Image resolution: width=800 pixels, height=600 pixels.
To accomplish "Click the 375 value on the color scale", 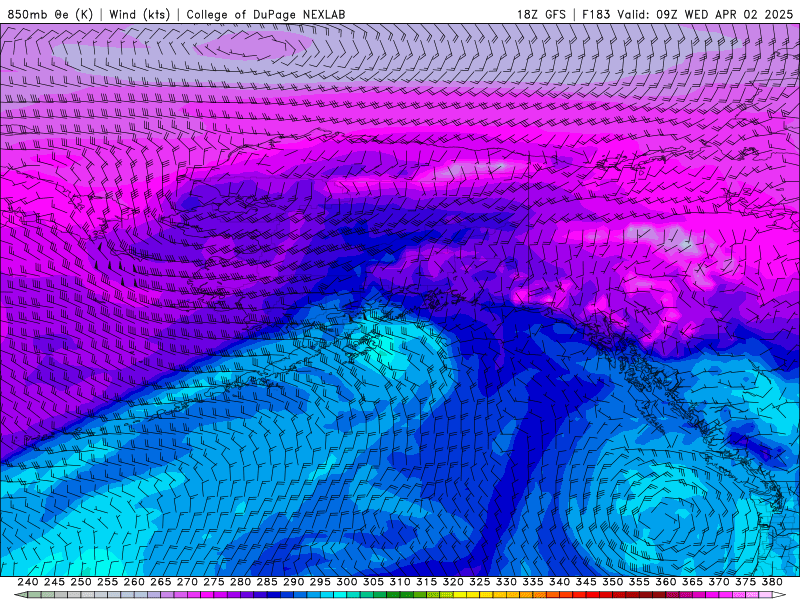I will pos(745,582).
